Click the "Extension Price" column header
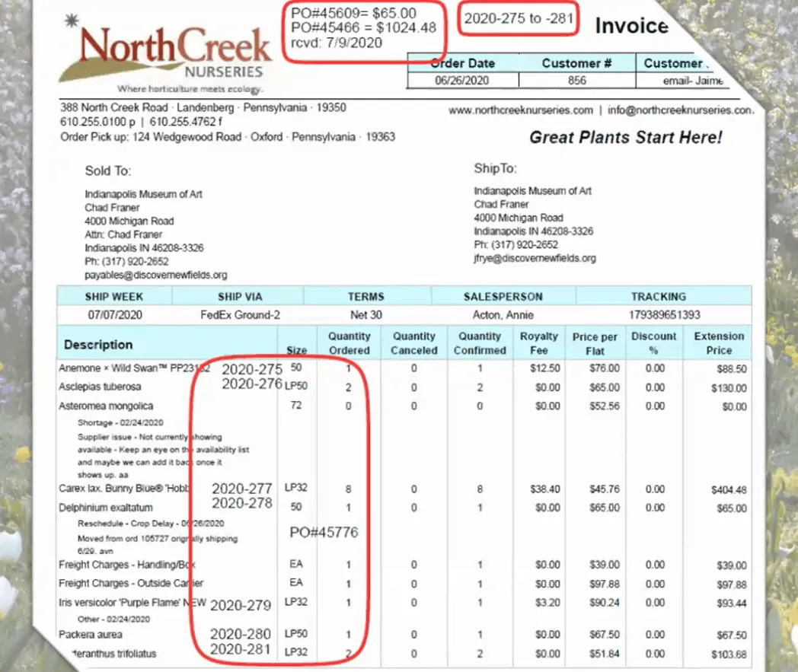798x672 pixels. point(719,343)
